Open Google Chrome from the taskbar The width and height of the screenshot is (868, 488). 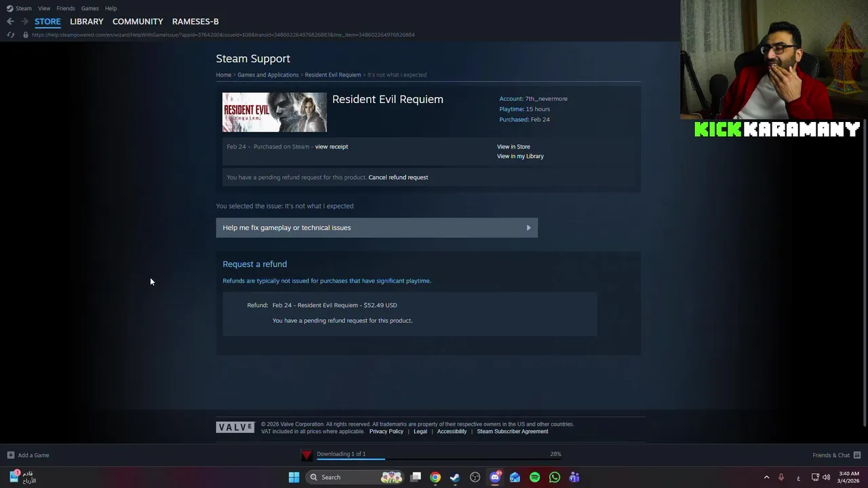[x=435, y=477]
